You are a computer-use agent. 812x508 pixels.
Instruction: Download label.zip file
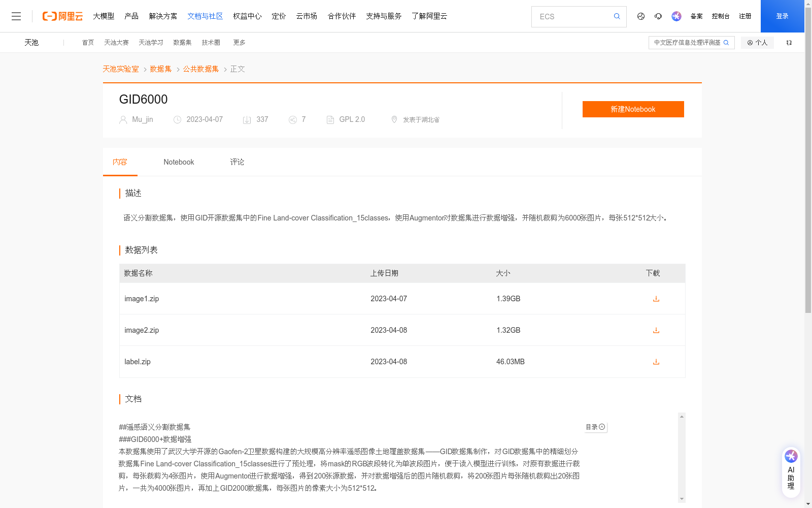(x=656, y=362)
